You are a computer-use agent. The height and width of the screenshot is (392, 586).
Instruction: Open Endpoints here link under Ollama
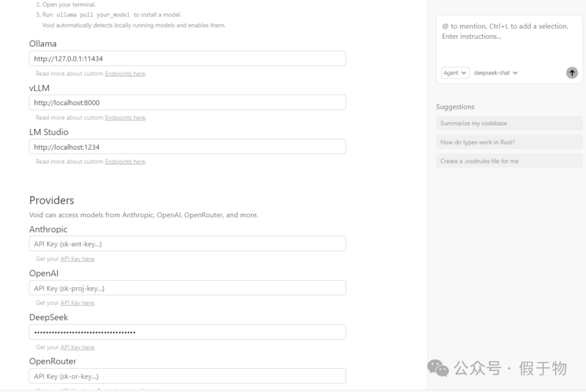tap(125, 74)
